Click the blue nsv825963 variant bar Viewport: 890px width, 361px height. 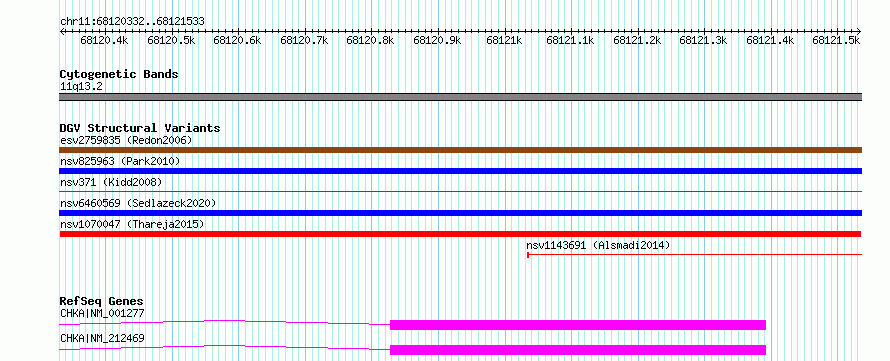click(x=460, y=171)
